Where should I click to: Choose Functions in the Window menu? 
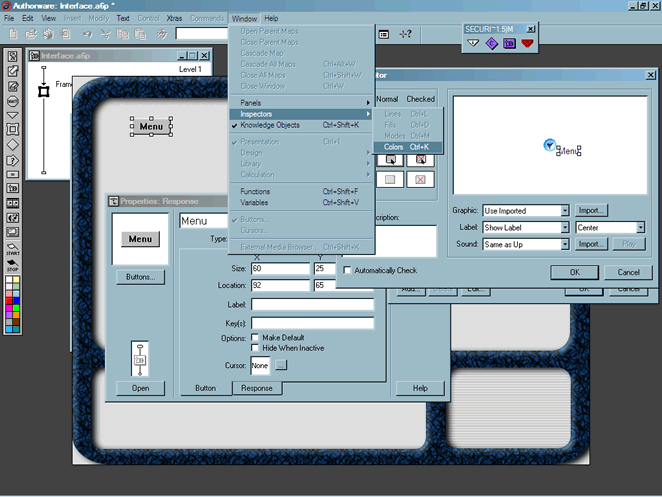(301, 191)
